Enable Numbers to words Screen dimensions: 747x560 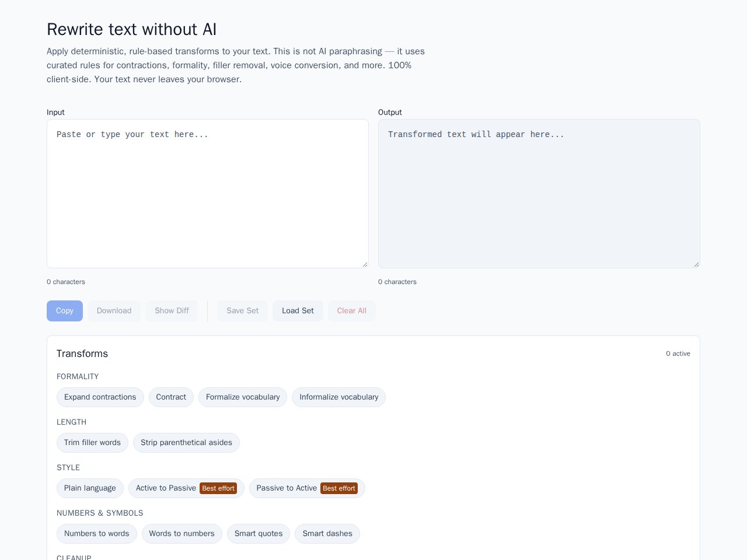pos(97,534)
